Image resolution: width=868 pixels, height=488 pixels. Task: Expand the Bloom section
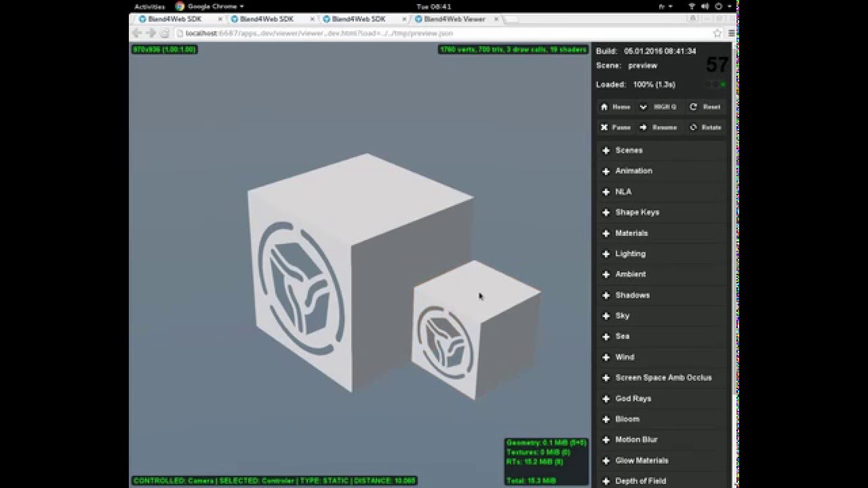point(662,419)
